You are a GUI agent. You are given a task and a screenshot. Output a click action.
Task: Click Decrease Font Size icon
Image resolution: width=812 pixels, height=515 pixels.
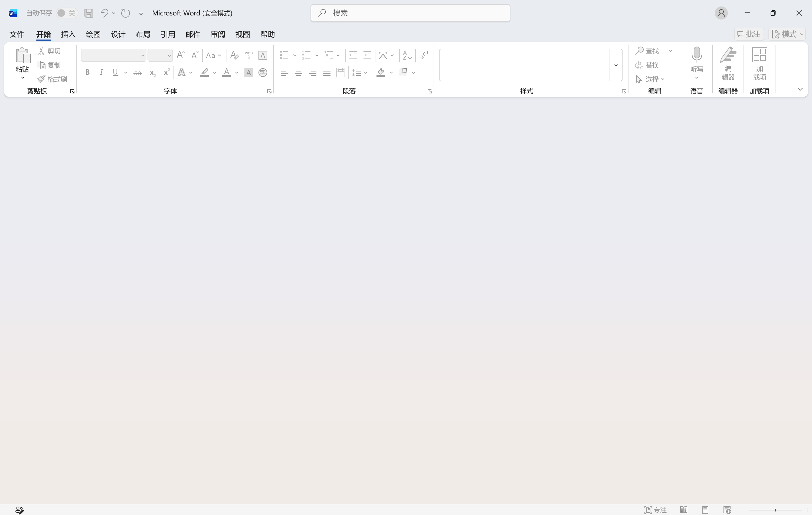pyautogui.click(x=195, y=55)
